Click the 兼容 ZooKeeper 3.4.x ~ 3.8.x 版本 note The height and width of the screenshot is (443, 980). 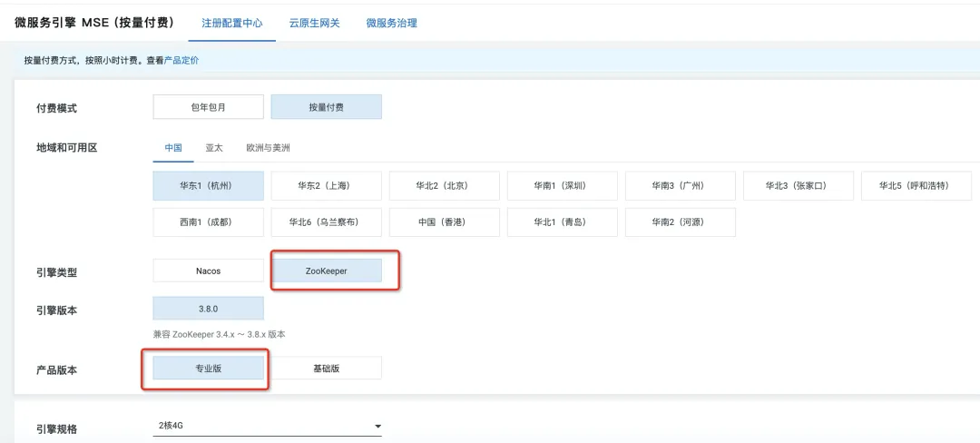tap(220, 334)
